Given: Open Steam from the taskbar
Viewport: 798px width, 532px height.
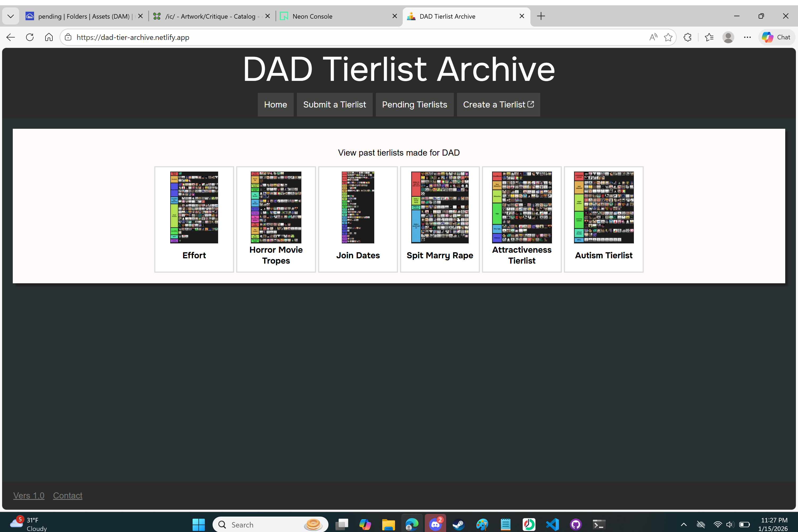Looking at the screenshot, I should 458,525.
